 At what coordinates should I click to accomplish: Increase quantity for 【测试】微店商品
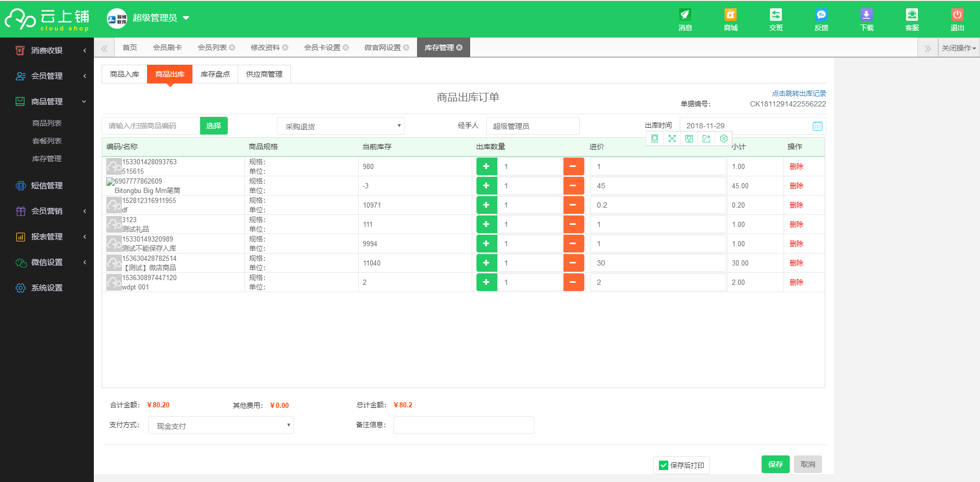[x=486, y=263]
